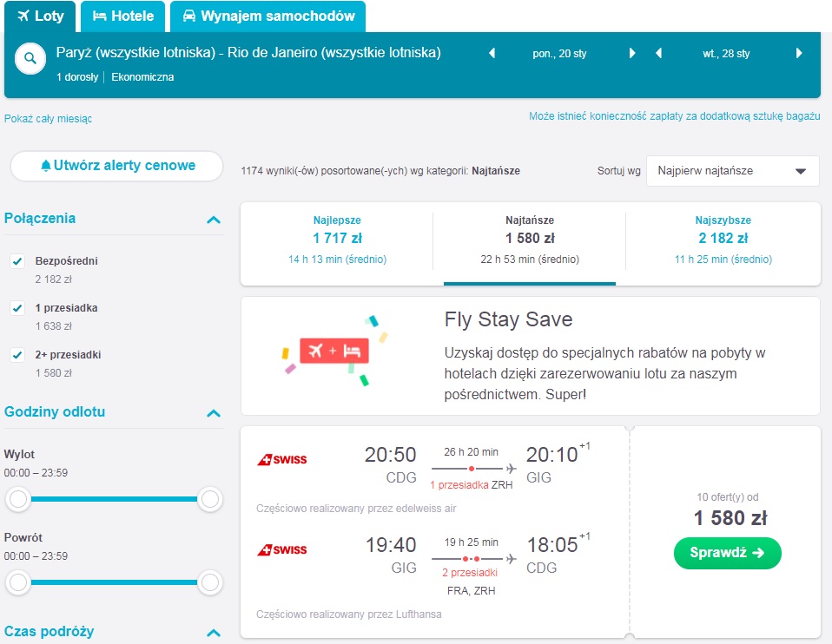Click the SWISS logo on return flight
The width and height of the screenshot is (832, 644).
(281, 549)
